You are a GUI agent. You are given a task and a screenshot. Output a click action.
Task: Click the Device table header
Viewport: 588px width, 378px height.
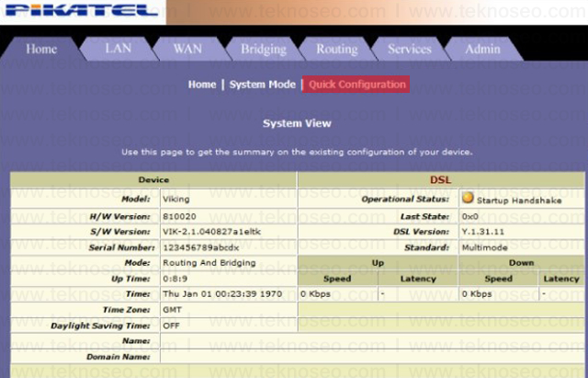pyautogui.click(x=153, y=180)
